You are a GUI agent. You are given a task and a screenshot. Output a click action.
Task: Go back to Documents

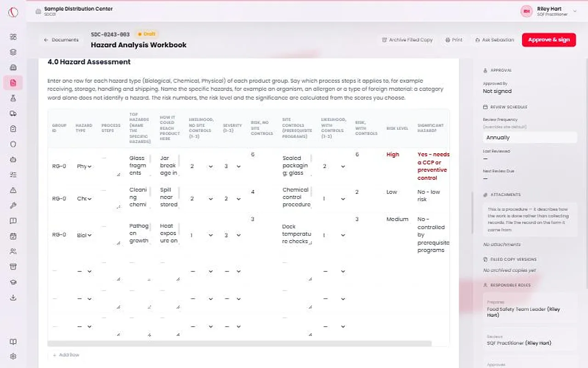61,40
